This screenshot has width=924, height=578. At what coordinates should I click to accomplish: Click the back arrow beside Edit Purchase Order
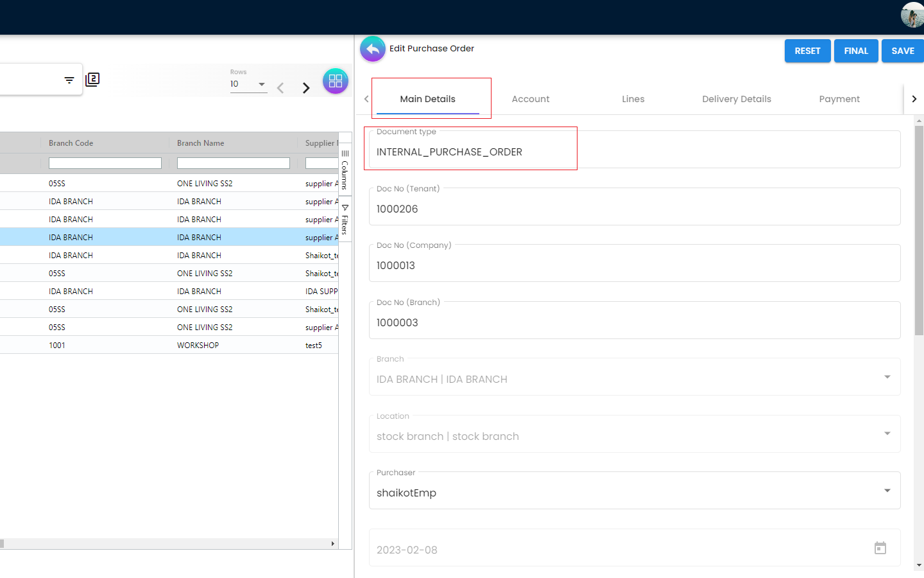coord(373,49)
